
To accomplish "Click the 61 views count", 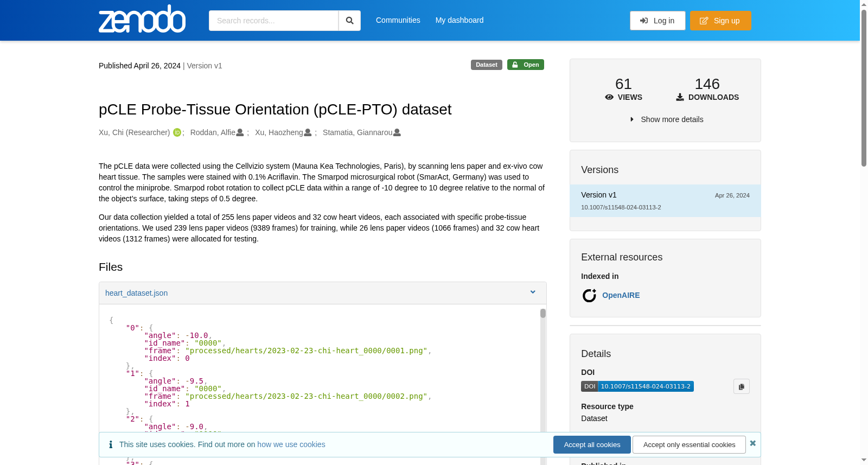I will coord(623,84).
